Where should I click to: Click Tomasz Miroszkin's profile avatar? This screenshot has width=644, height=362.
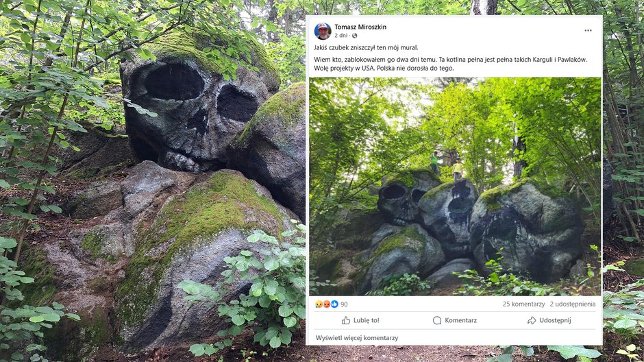click(x=323, y=32)
